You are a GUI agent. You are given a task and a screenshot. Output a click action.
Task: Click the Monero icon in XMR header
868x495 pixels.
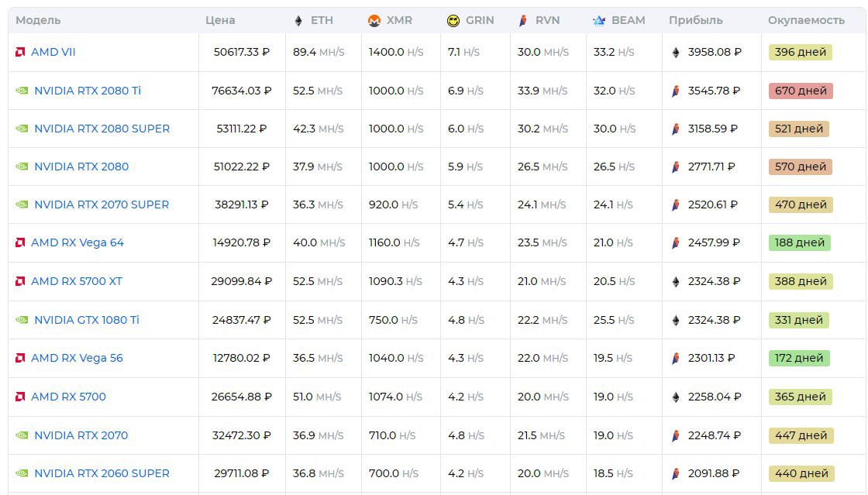pos(374,21)
